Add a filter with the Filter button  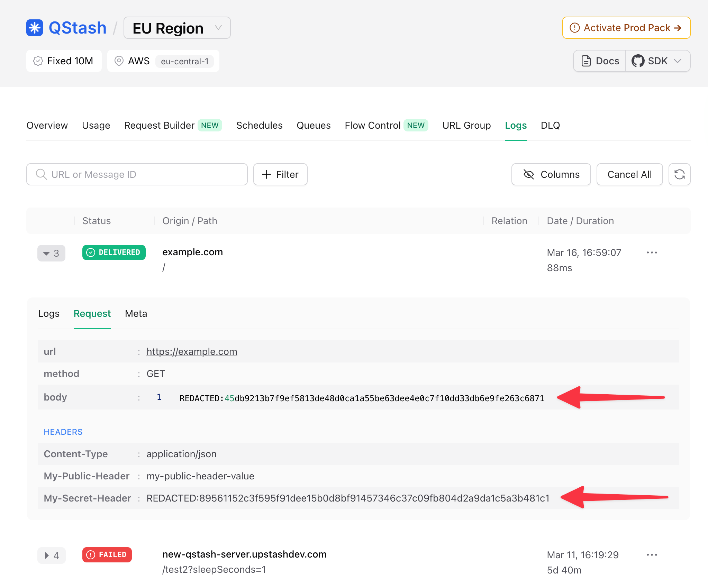280,174
